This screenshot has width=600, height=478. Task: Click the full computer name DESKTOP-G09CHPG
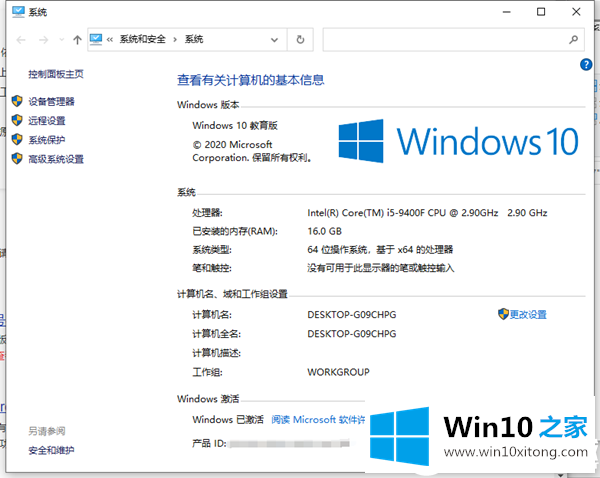coord(352,334)
